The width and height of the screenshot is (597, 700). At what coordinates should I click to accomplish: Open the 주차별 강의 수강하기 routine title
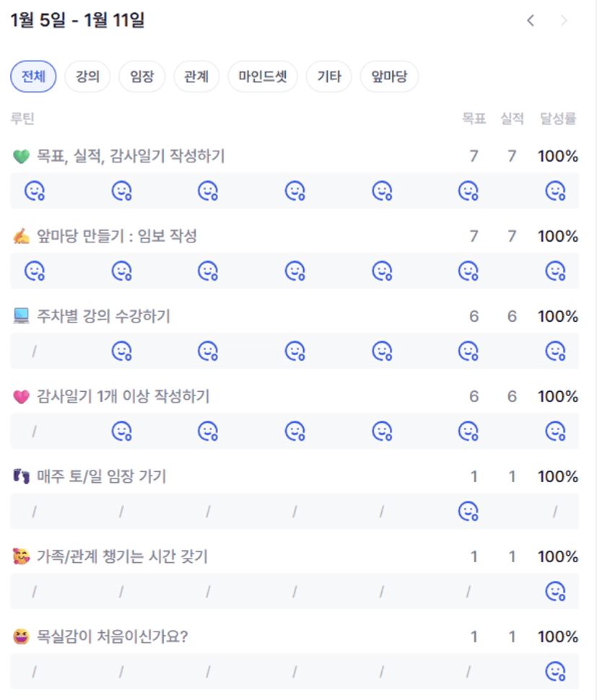point(103,316)
